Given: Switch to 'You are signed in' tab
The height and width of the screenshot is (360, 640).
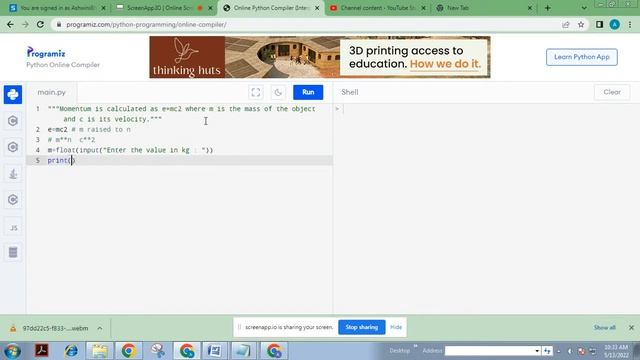Looking at the screenshot, I should tap(57, 8).
